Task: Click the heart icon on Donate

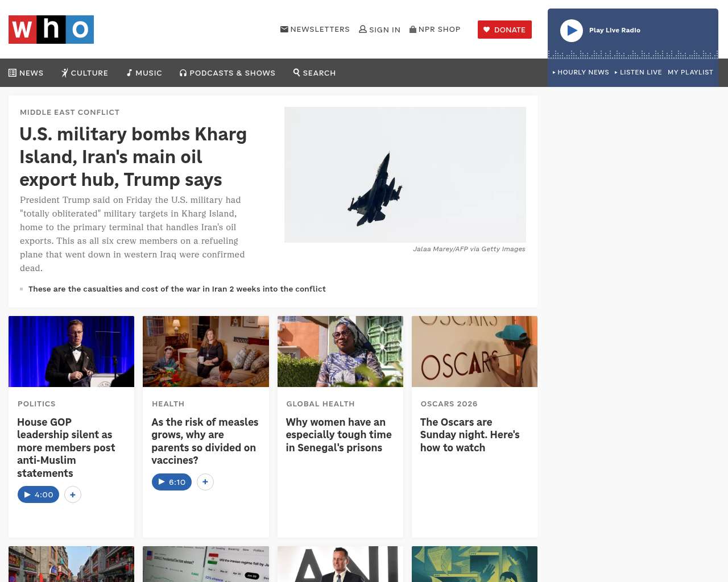Action: 486,30
